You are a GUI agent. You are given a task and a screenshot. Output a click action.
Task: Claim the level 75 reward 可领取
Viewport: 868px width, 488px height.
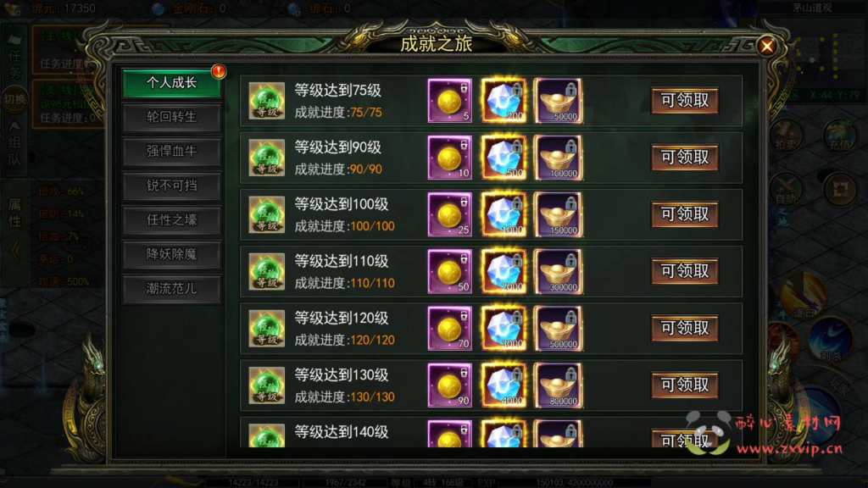(685, 101)
